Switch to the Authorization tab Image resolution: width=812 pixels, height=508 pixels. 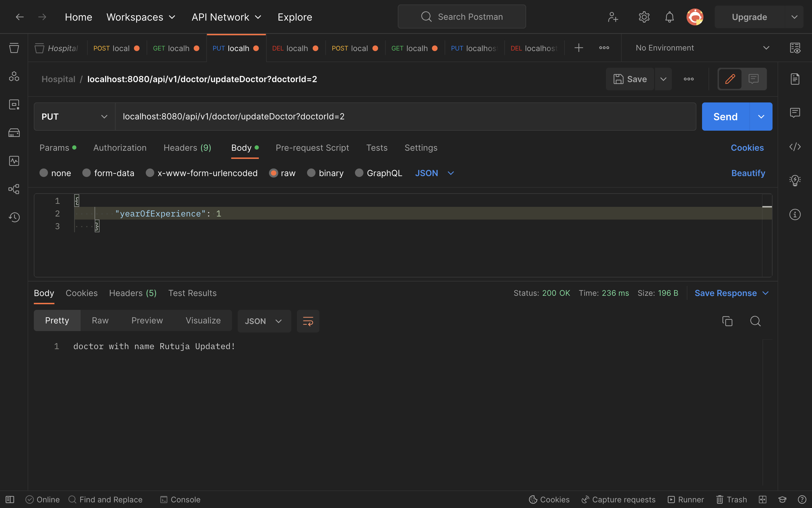click(120, 148)
